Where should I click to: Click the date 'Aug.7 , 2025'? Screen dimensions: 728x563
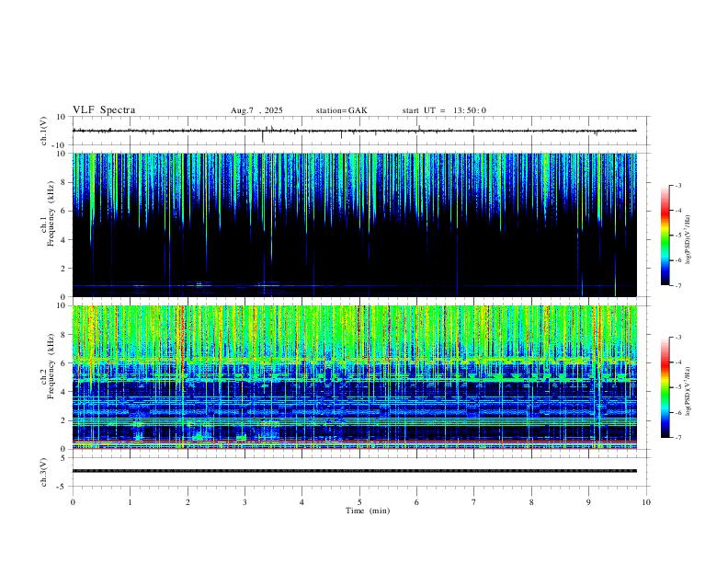coord(256,110)
